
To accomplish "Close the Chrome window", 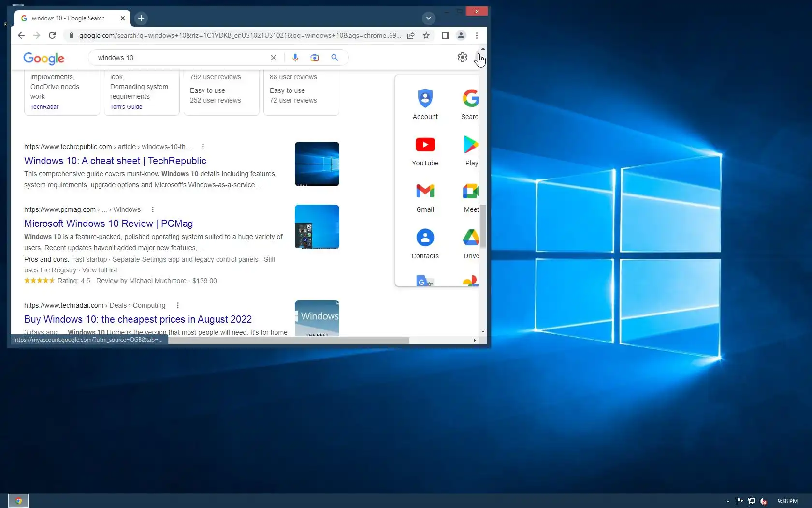I will 477,11.
